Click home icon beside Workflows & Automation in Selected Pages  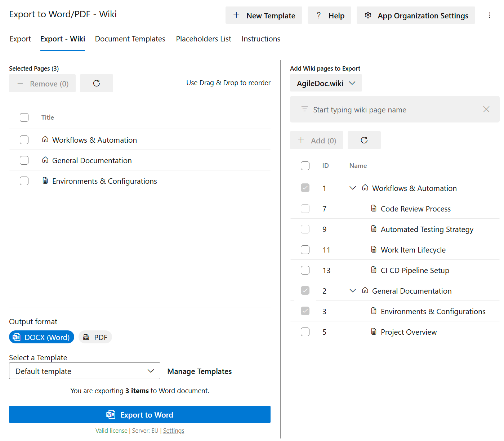(x=45, y=139)
